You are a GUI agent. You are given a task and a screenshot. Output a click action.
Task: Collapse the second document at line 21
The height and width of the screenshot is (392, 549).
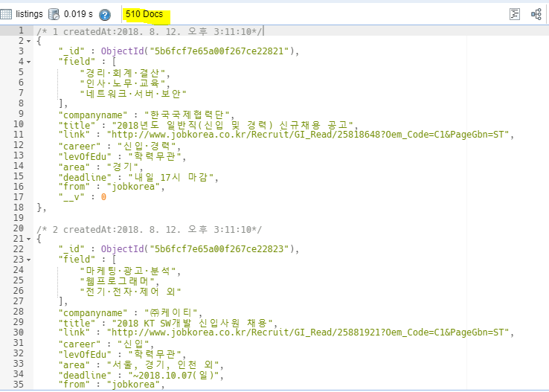coord(29,239)
